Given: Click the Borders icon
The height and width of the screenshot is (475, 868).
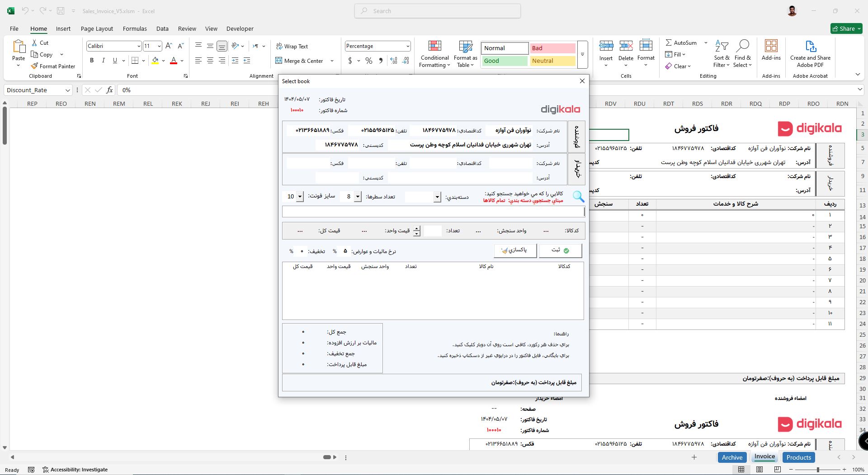Looking at the screenshot, I should (135, 60).
